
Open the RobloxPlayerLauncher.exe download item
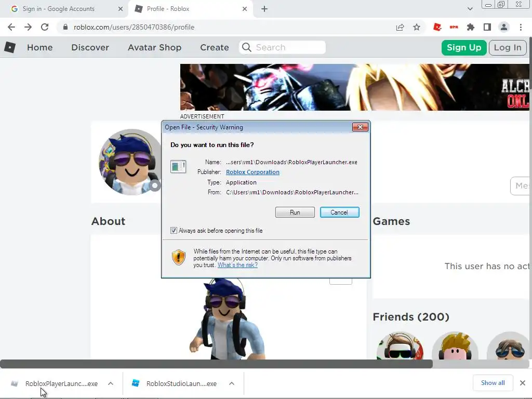61,383
